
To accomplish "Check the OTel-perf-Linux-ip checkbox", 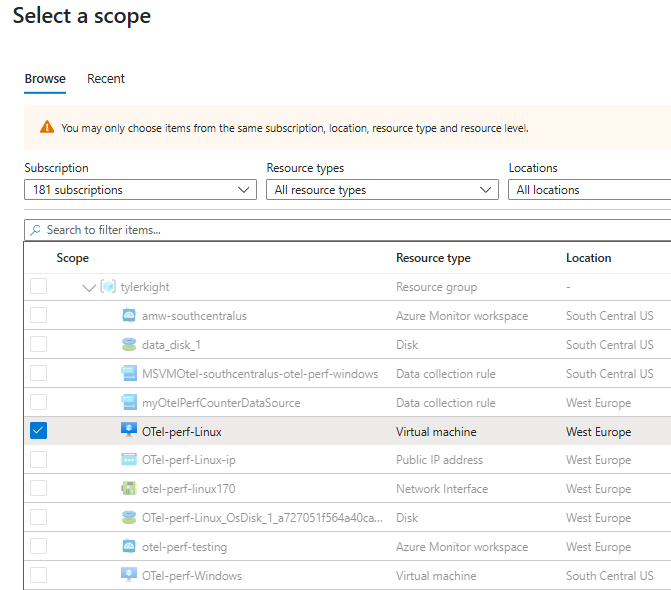I will click(x=39, y=460).
